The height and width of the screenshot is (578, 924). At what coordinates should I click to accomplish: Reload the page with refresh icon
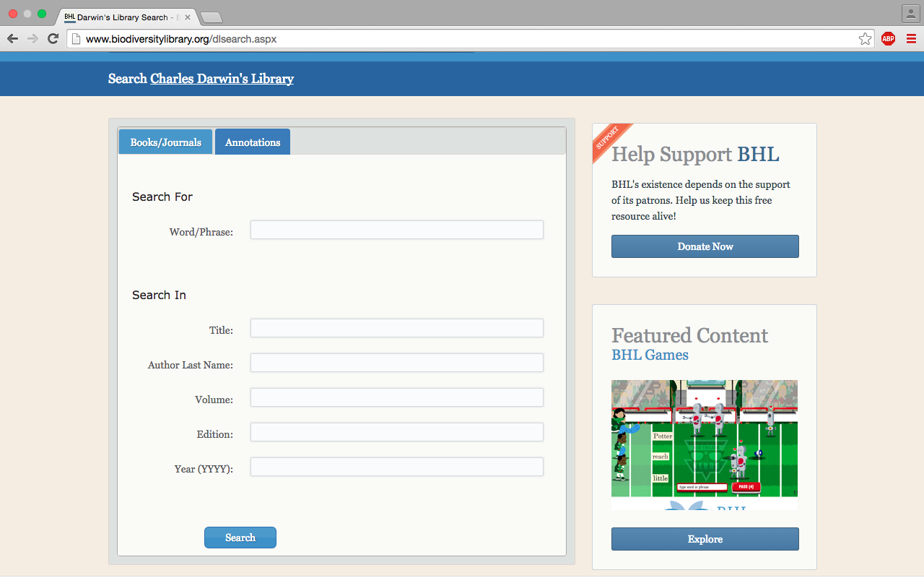click(x=53, y=39)
